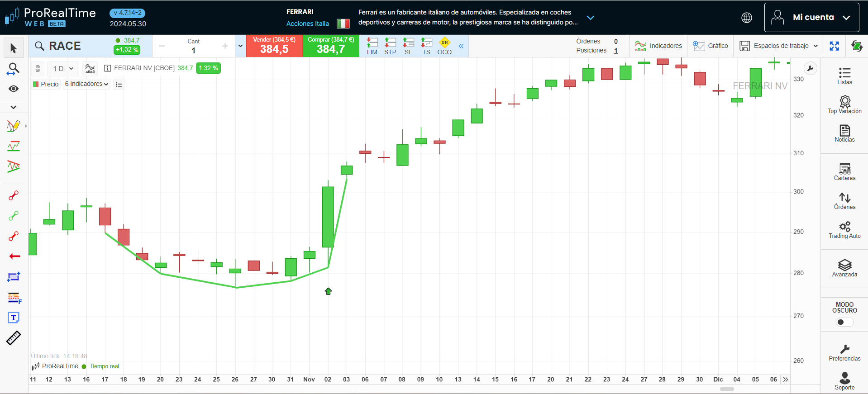Screen dimensions: 868x394
Task: Open the quantity dropdown arrow next to Cant
Action: pyautogui.click(x=240, y=46)
